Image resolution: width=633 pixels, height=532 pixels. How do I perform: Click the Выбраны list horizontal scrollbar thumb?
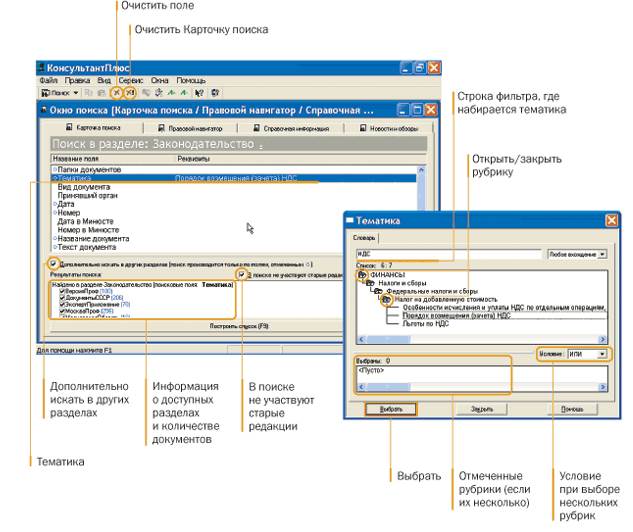click(x=388, y=387)
